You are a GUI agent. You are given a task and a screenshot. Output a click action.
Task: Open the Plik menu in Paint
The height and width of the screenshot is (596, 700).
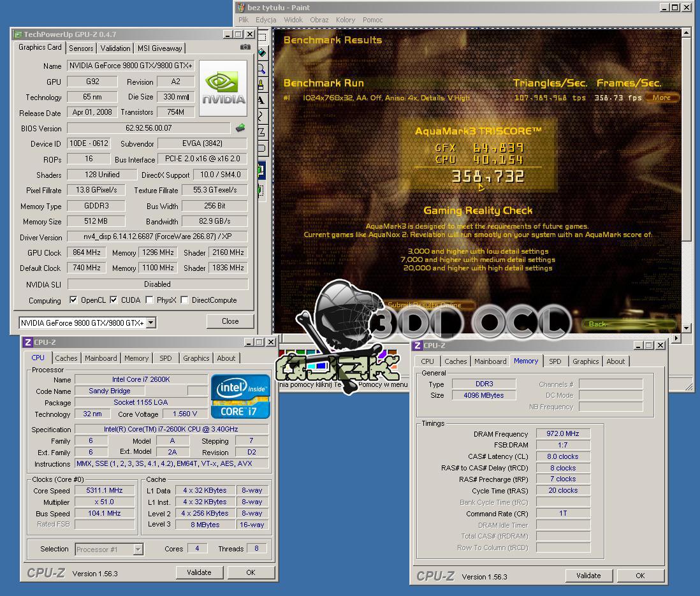244,20
